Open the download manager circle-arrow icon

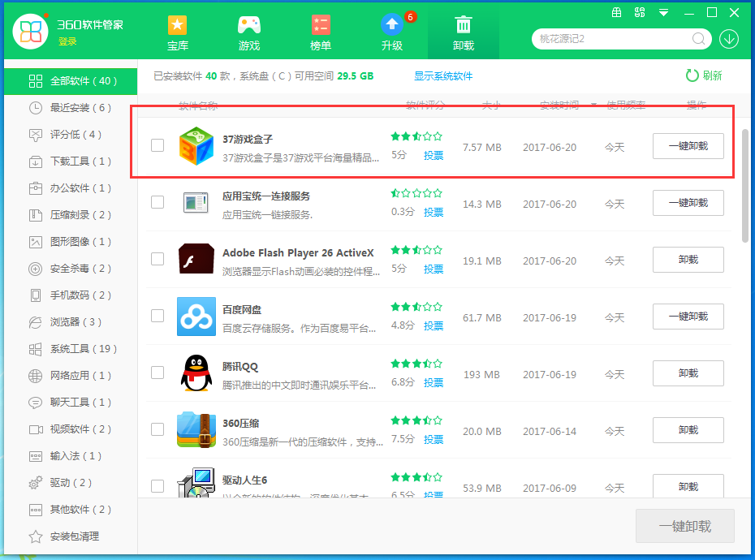point(729,38)
